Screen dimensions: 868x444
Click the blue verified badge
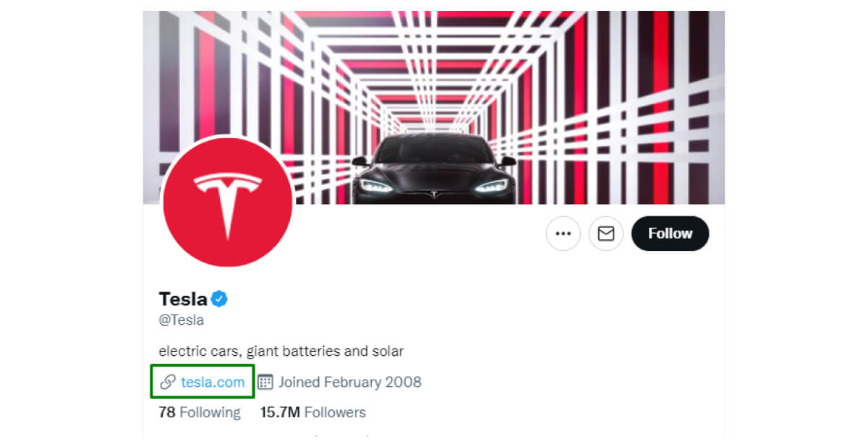219,299
